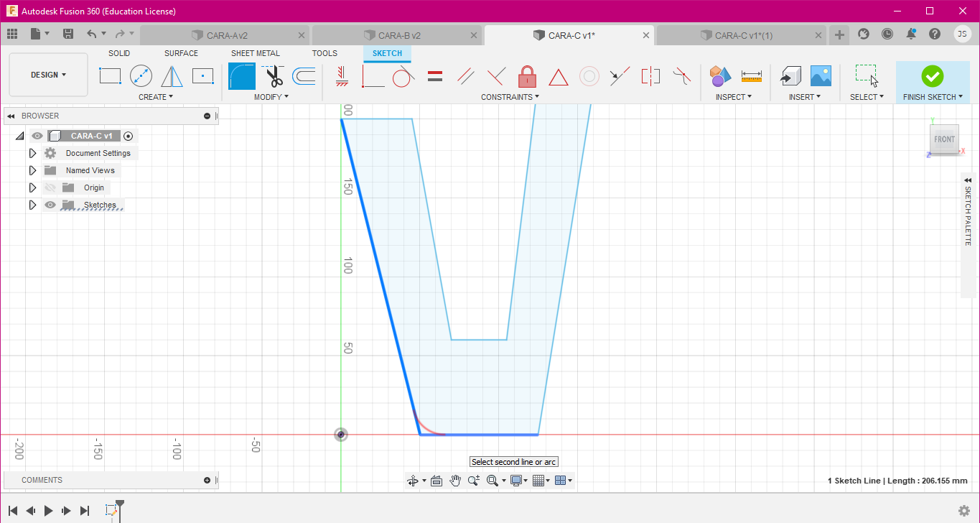The image size is (980, 523).
Task: Apply the Coincident constraint
Action: (x=373, y=75)
